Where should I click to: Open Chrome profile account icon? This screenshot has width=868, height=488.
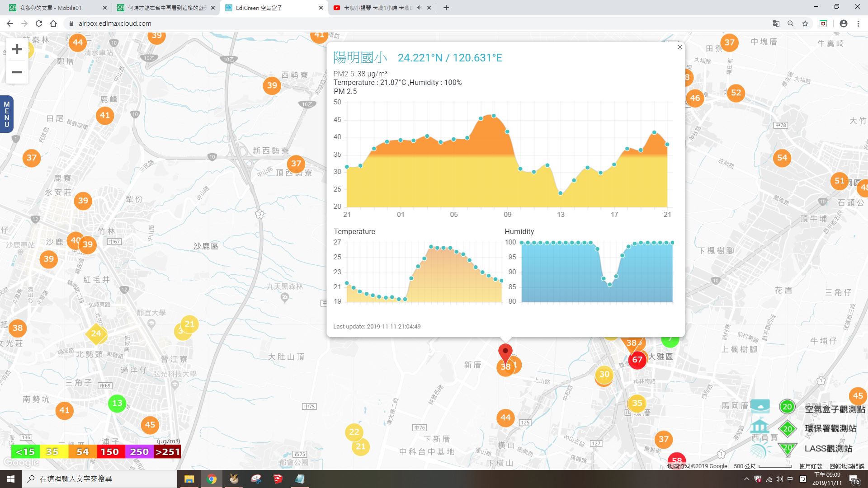coord(844,23)
